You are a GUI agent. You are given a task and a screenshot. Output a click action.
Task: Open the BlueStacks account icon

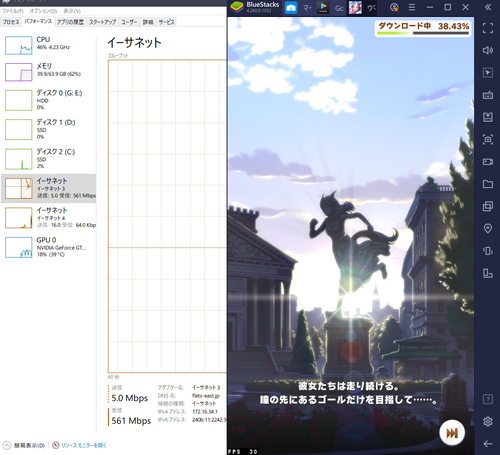click(394, 7)
